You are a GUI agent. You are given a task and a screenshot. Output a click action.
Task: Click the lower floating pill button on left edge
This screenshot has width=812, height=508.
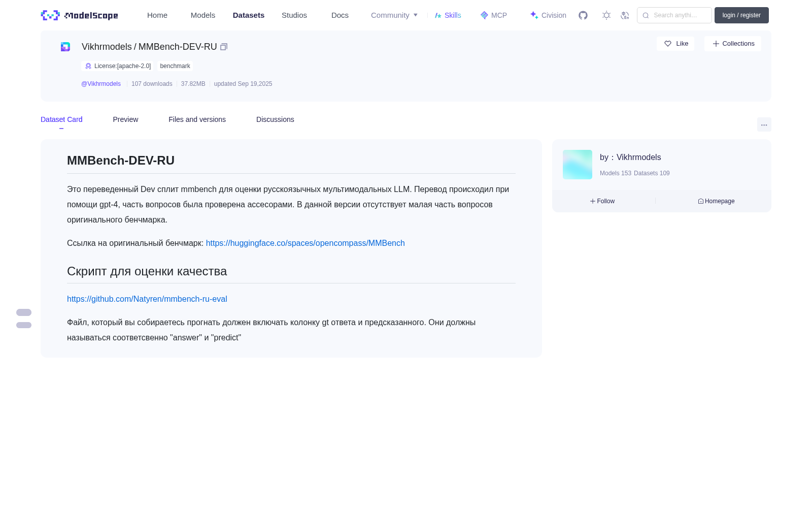pyautogui.click(x=24, y=325)
